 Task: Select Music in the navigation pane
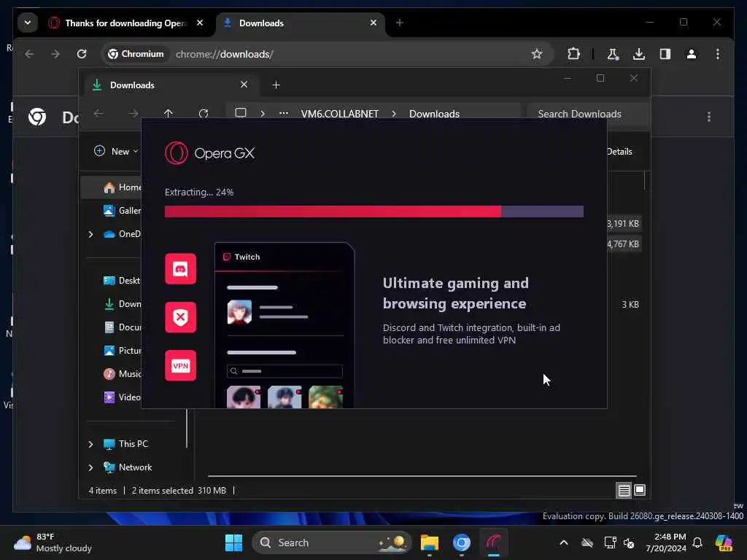pyautogui.click(x=122, y=374)
